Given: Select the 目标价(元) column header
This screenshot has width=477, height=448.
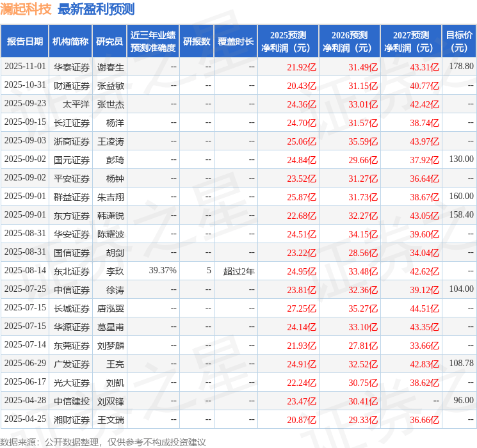Looking at the screenshot, I should pyautogui.click(x=459, y=42).
